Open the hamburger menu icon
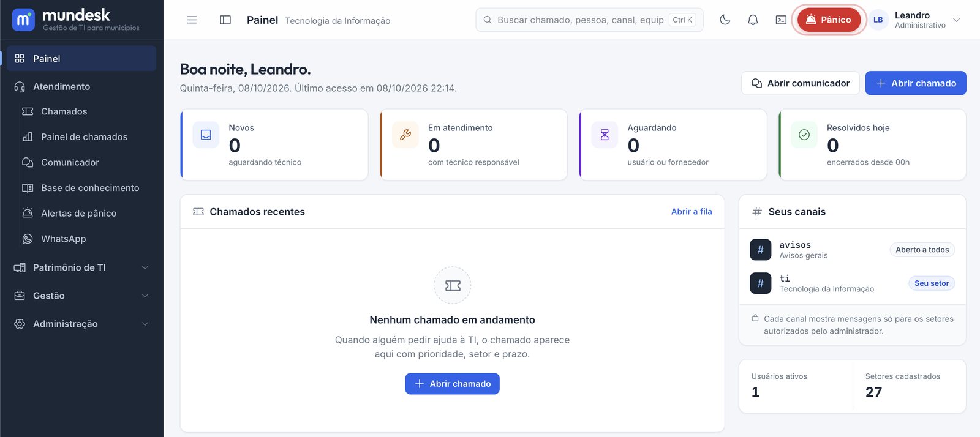 pos(192,20)
